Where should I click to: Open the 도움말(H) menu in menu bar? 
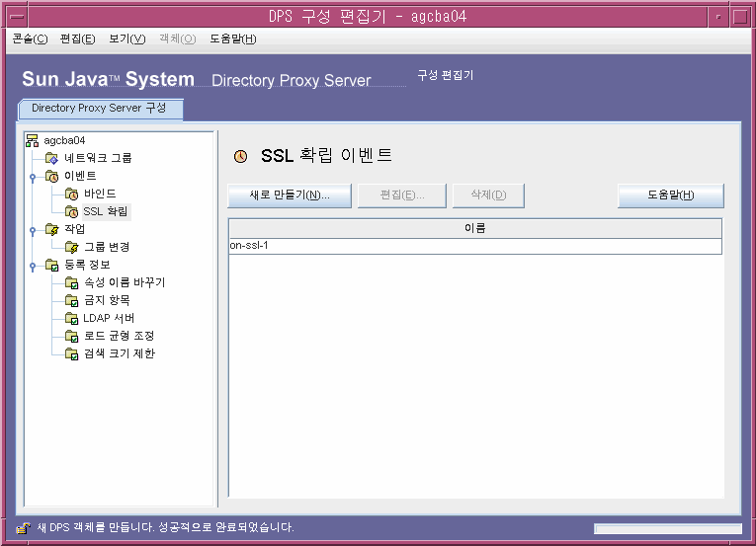pos(232,39)
